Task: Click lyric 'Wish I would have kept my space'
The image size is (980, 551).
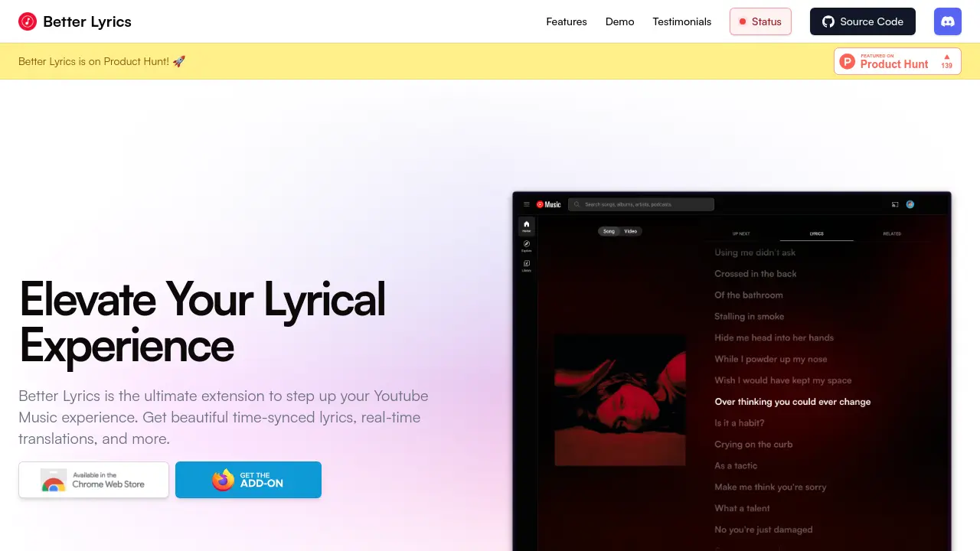Action: (x=783, y=380)
